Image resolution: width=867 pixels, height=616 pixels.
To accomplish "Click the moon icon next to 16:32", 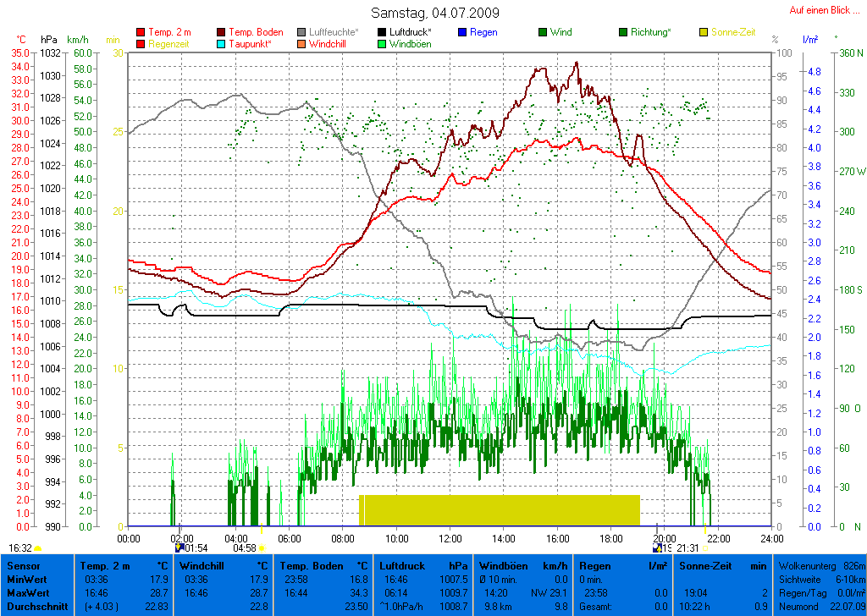I will pos(39,548).
